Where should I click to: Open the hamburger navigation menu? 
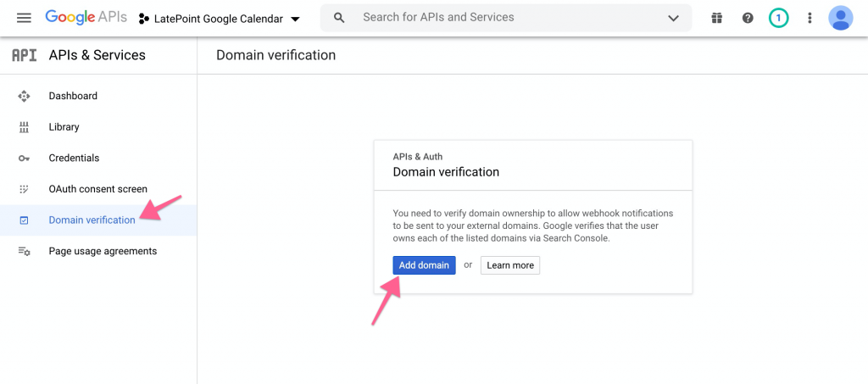pos(24,18)
